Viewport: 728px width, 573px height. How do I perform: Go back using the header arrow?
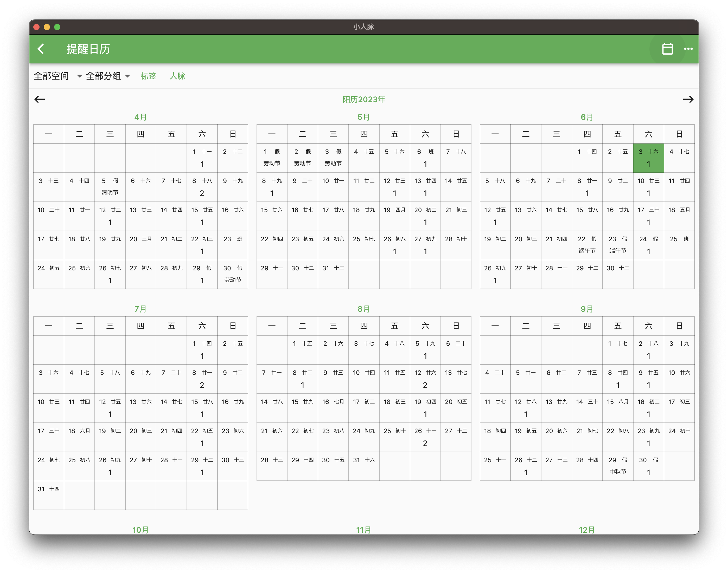41,49
